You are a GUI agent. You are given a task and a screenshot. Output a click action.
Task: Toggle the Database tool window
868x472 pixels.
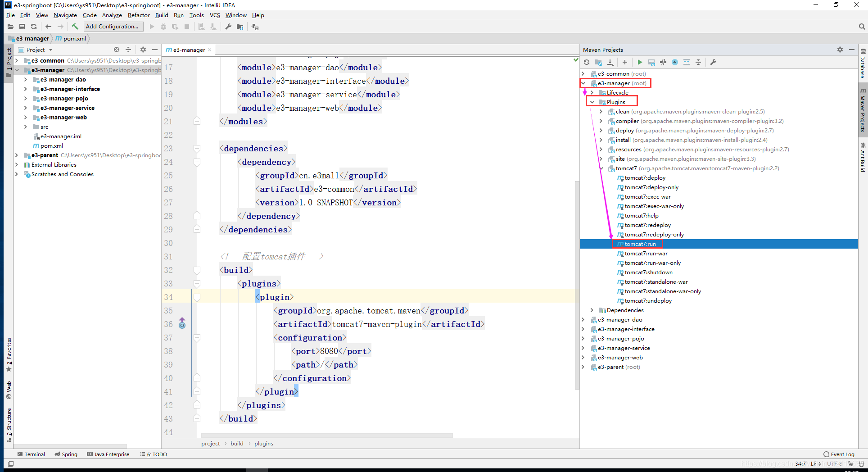tap(863, 64)
